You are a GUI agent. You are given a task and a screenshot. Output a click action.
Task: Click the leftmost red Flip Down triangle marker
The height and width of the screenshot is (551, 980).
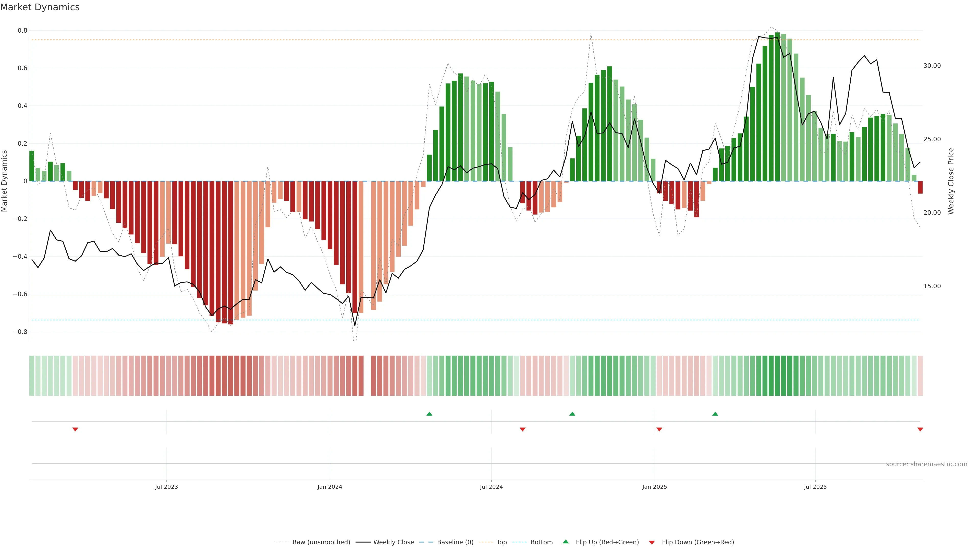point(75,429)
